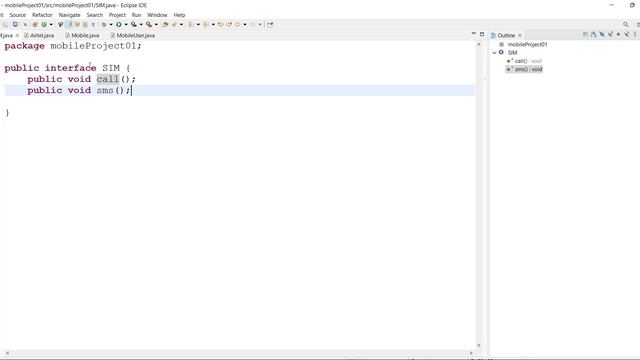Click the Save icon in the toolbar
This screenshot has height=360, width=640.
pos(15,24)
